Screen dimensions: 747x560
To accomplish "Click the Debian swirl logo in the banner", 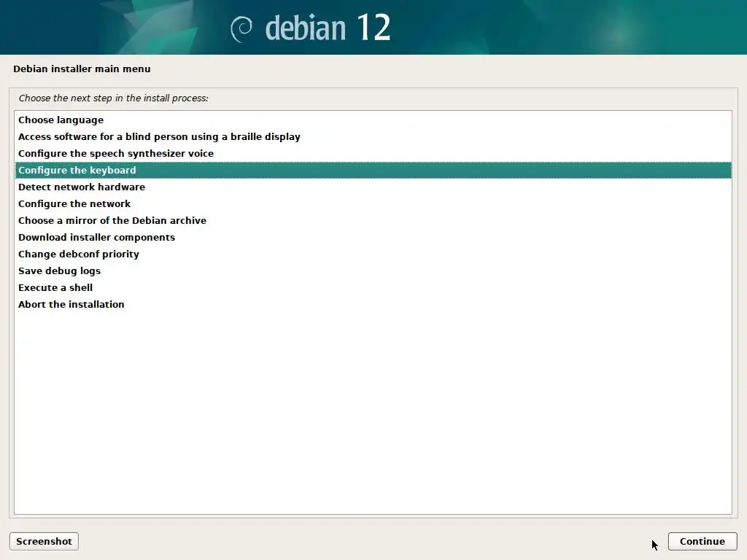I will [241, 29].
